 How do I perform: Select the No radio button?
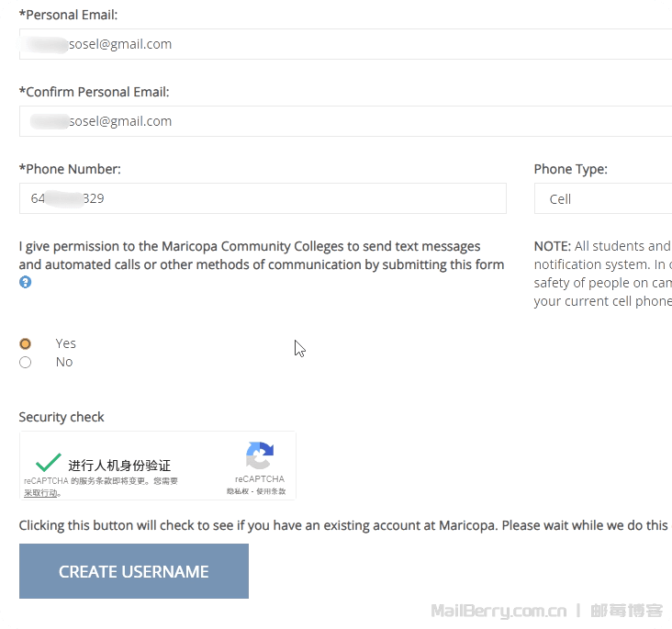[x=26, y=362]
